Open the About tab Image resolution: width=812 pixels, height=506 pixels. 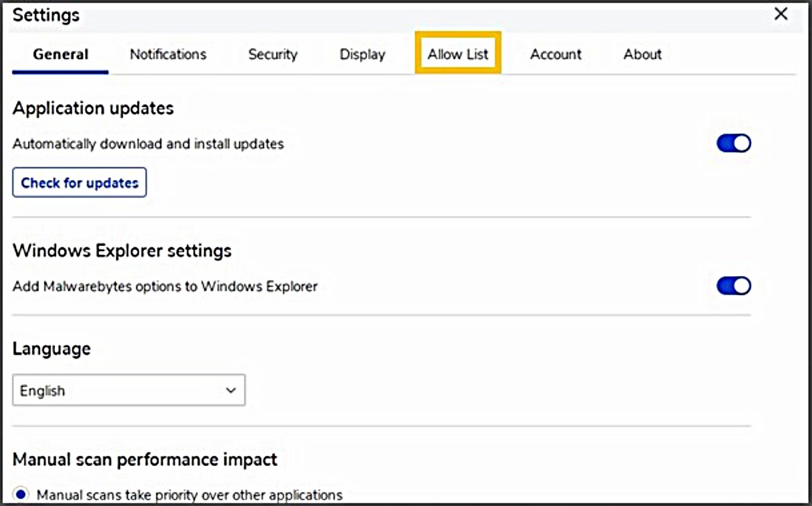(x=642, y=55)
